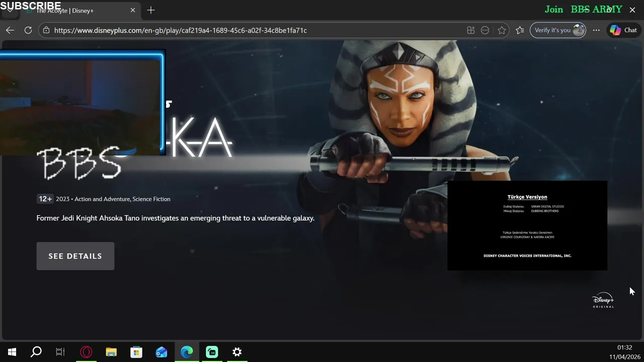Open Task View
Viewport: 644px width, 362px height.
pyautogui.click(x=60, y=352)
